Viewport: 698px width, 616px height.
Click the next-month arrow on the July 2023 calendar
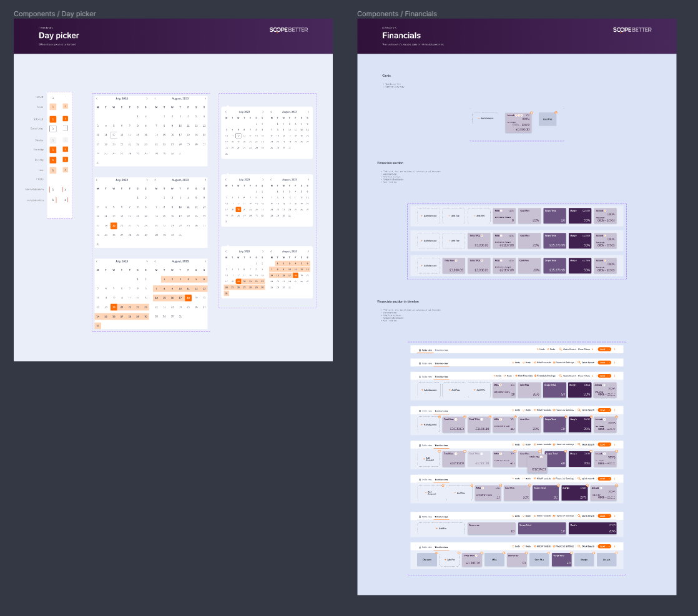point(147,99)
